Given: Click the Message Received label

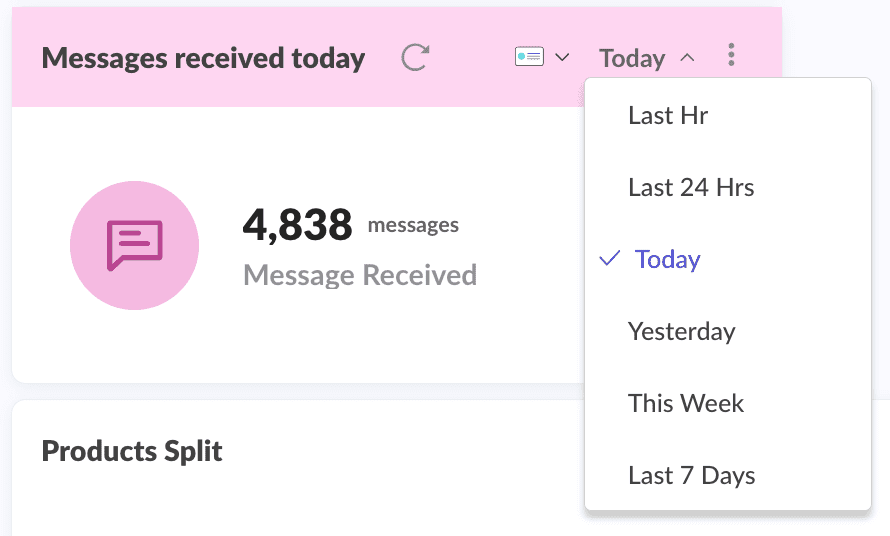Looking at the screenshot, I should (x=360, y=274).
